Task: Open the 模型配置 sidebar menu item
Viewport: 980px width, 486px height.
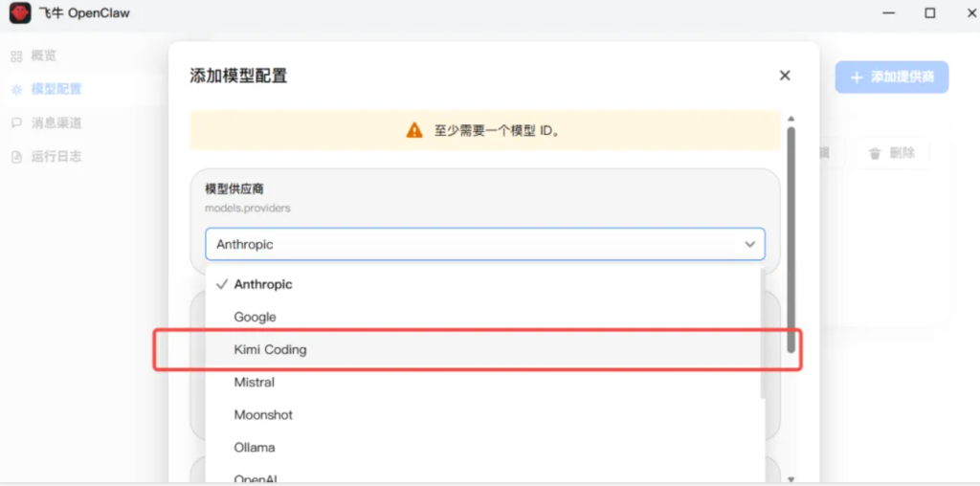Action: pyautogui.click(x=56, y=90)
